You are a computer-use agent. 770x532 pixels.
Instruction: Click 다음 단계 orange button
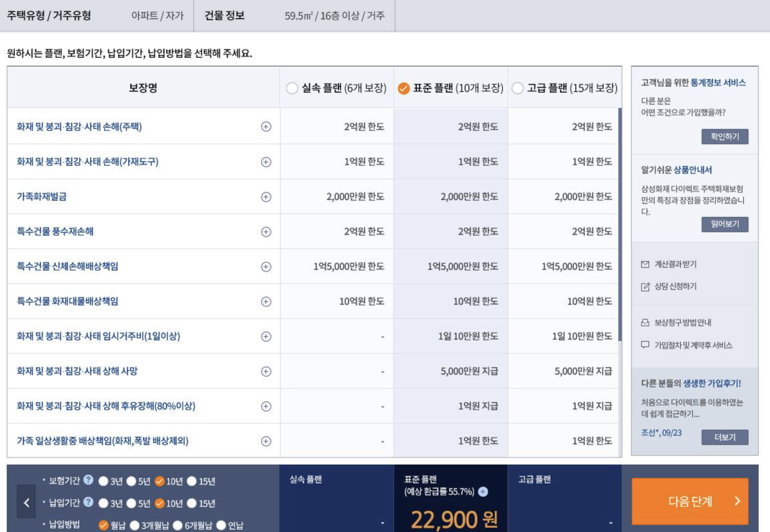coord(690,501)
